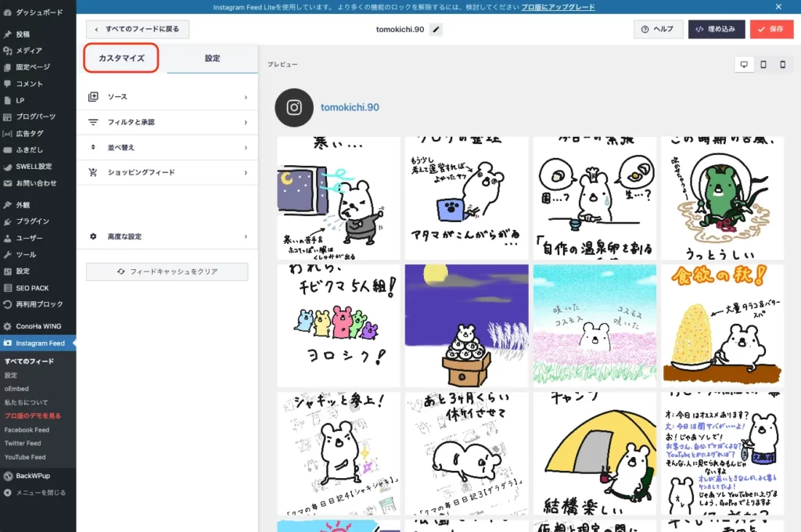The height and width of the screenshot is (532, 801).
Task: Open 外観 in the sidebar
Action: point(38,205)
